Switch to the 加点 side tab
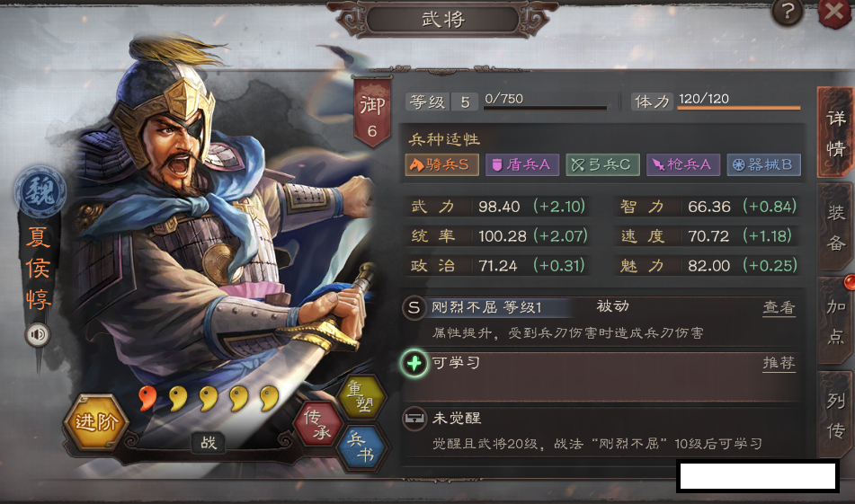Screen dimensions: 855x504 pyautogui.click(x=835, y=322)
